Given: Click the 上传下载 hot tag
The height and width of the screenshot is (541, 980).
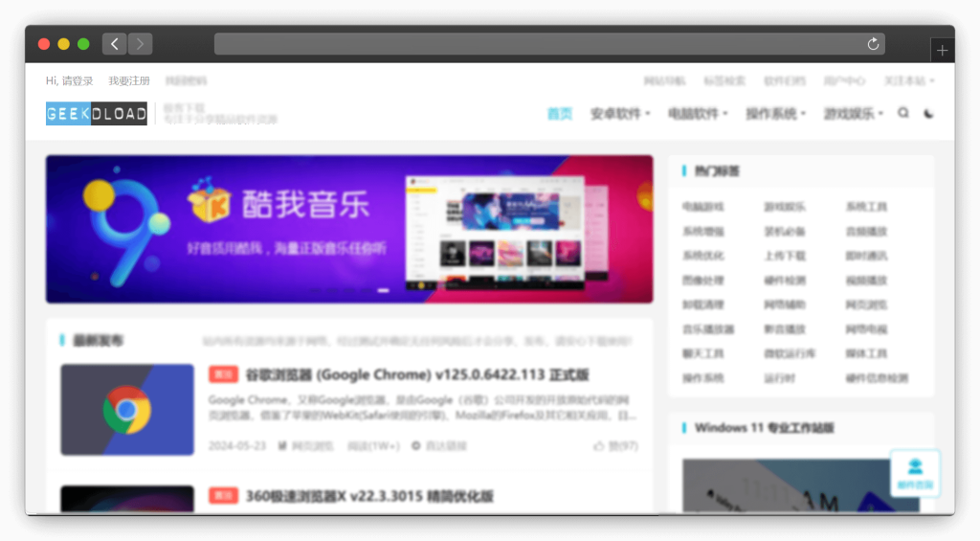Looking at the screenshot, I should pyautogui.click(x=785, y=256).
